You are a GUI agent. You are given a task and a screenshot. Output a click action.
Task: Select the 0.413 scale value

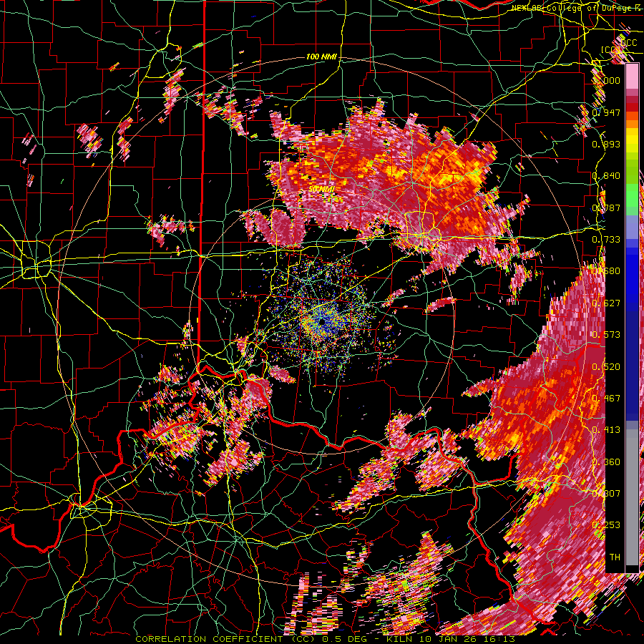[606, 430]
